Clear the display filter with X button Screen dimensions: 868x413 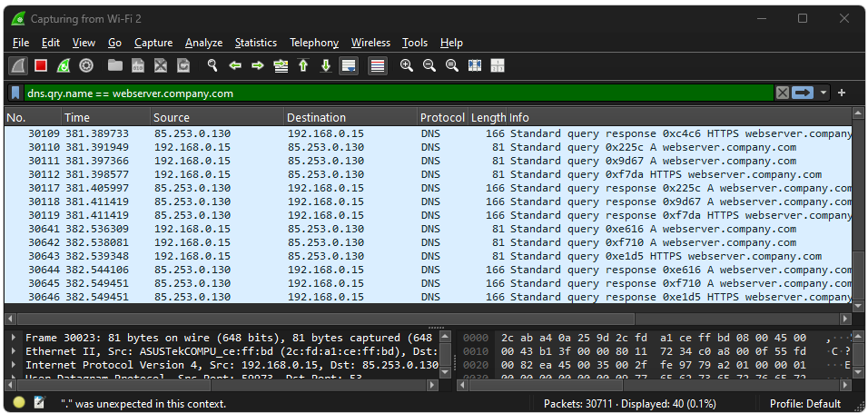782,93
